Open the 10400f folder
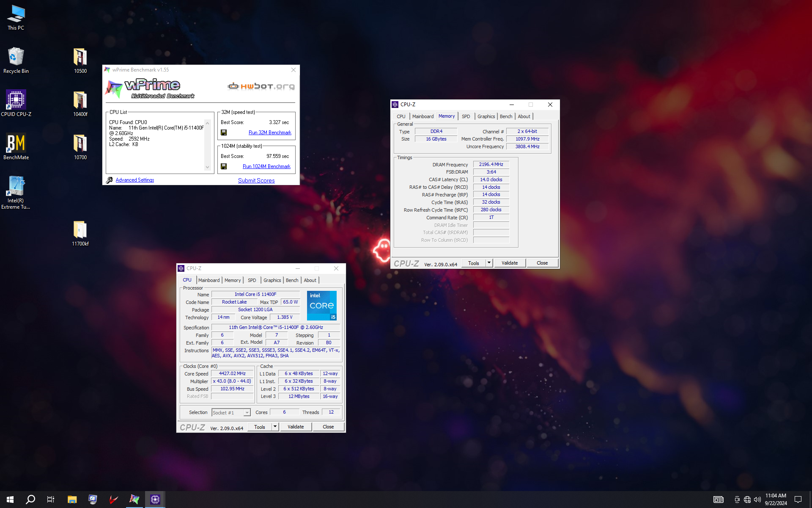The image size is (812, 508). pyautogui.click(x=80, y=103)
